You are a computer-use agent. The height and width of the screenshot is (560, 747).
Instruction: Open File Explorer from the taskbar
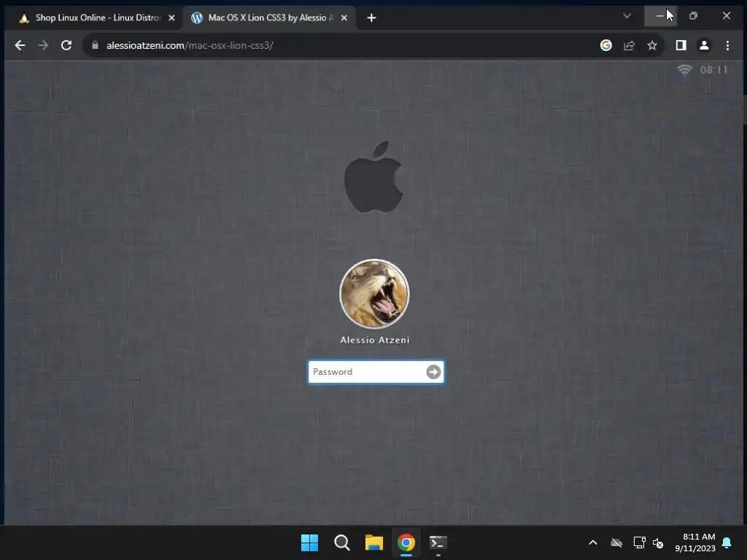pos(374,542)
